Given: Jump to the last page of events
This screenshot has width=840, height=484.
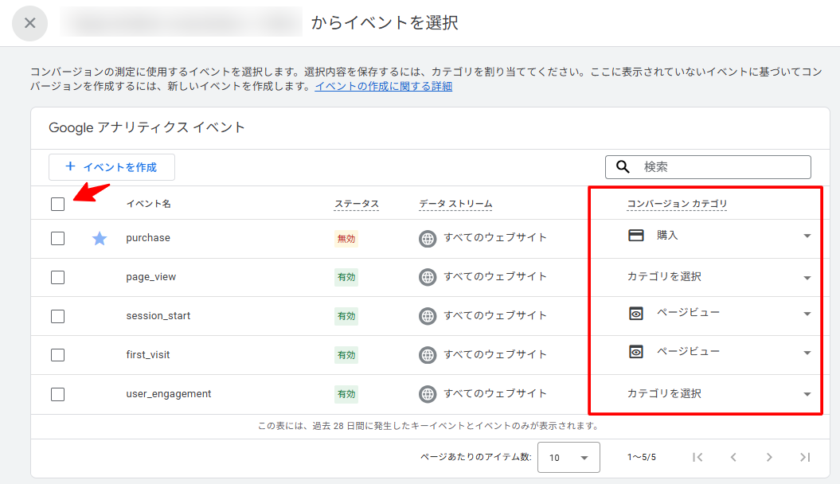Looking at the screenshot, I should [804, 457].
